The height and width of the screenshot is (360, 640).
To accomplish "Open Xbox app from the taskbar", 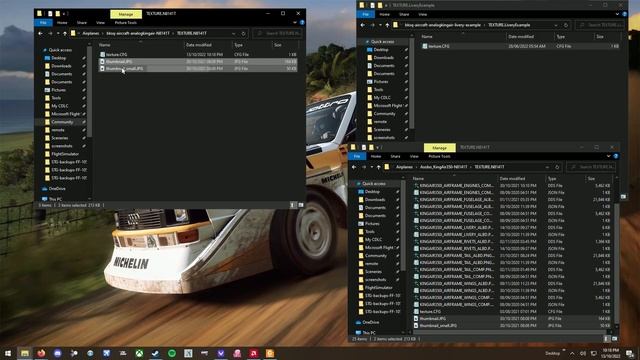I will pyautogui.click(x=139, y=353).
